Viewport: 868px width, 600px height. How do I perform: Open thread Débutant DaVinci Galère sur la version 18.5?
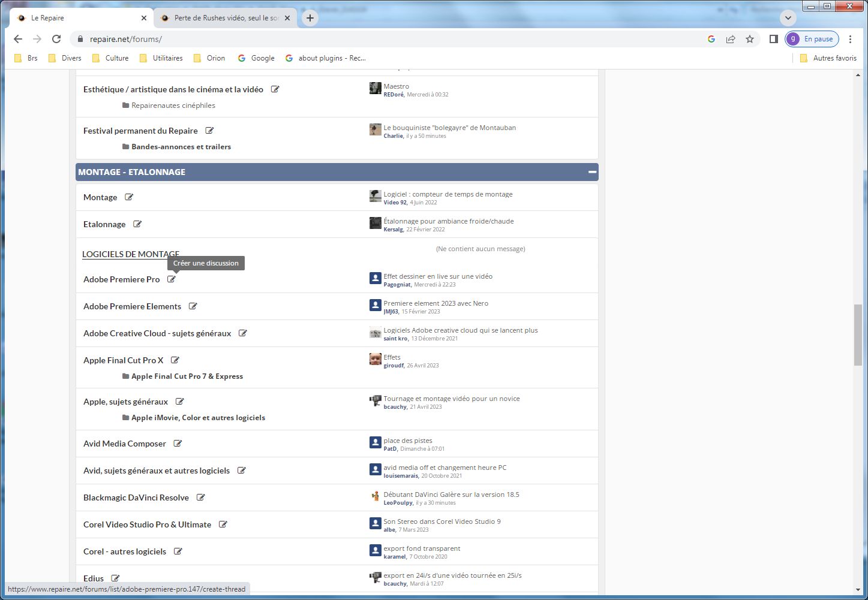[x=452, y=495]
